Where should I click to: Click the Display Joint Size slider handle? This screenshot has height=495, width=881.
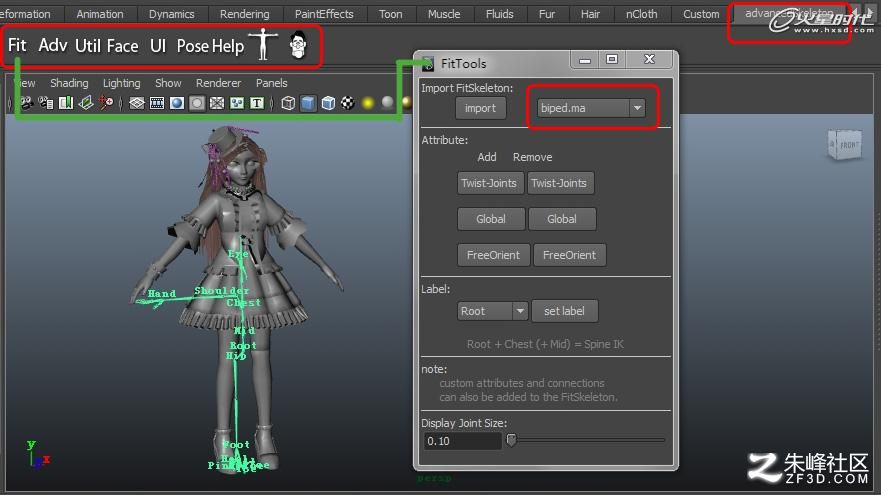(x=511, y=440)
